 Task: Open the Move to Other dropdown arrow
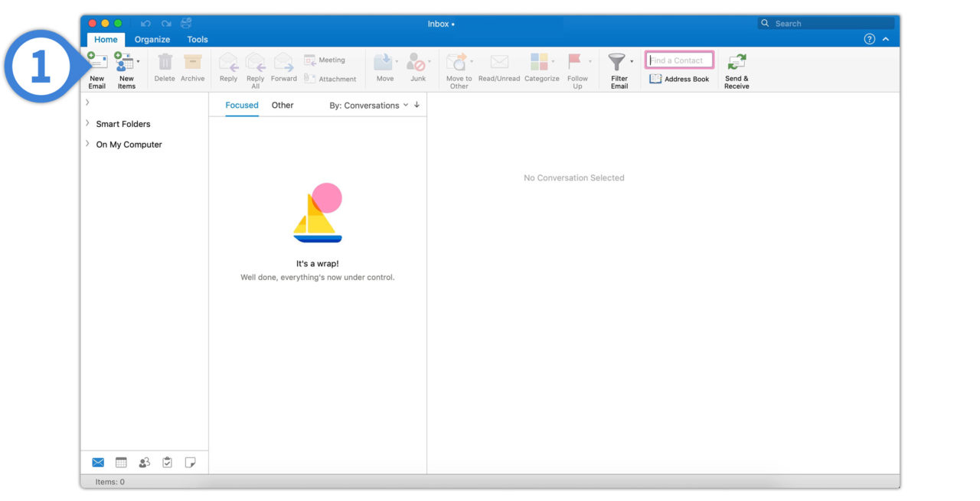click(x=472, y=62)
